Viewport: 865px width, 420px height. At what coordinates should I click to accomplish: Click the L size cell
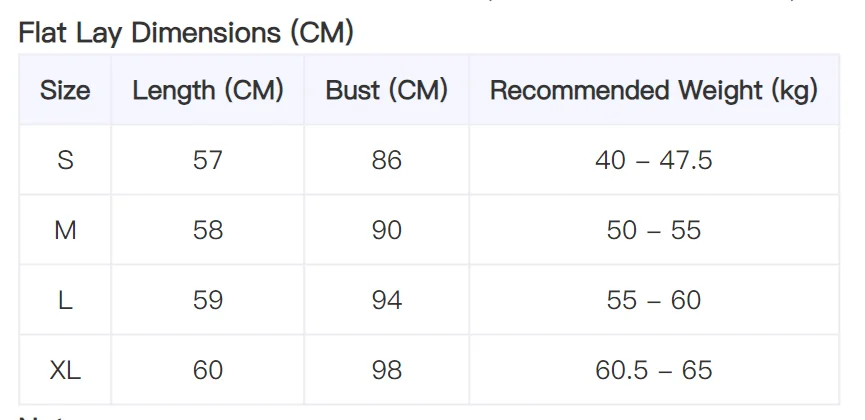point(65,300)
